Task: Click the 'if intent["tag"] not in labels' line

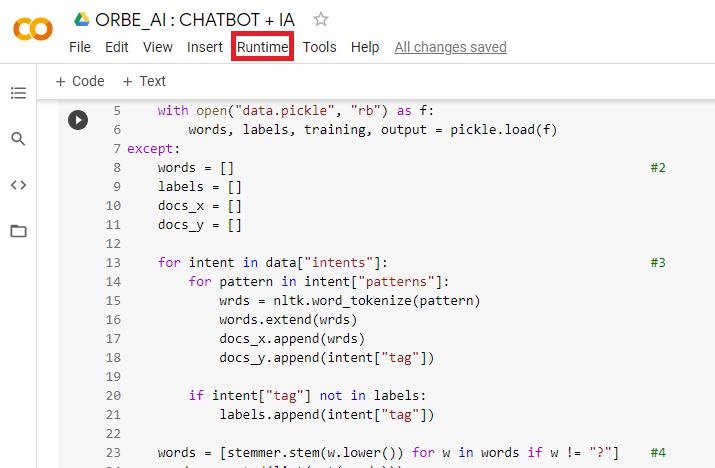Action: point(307,396)
